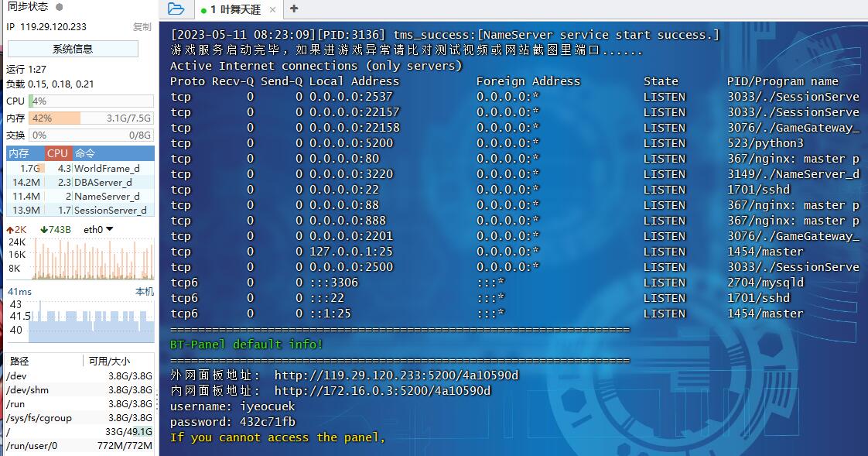
Task: Click the 33G/49.1G root disk value
Action: click(128, 432)
